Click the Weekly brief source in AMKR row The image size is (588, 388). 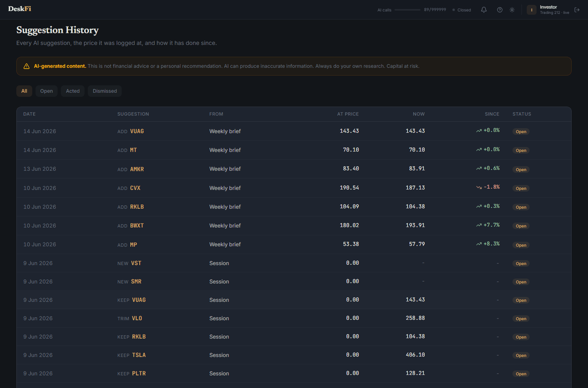[225, 169]
